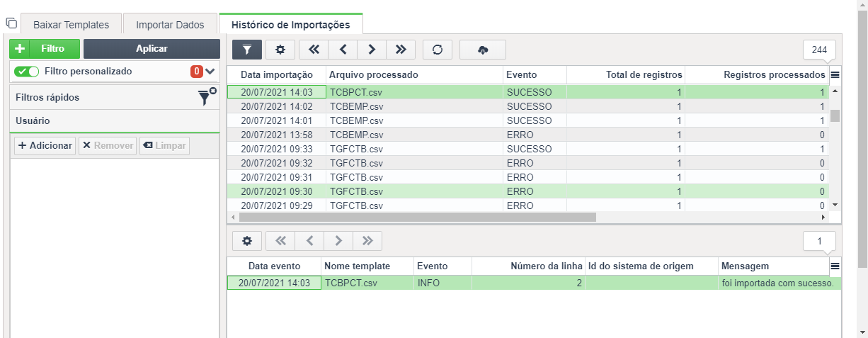Click the green Filtro add button
Viewport: 868px width, 338px height.
[45, 49]
